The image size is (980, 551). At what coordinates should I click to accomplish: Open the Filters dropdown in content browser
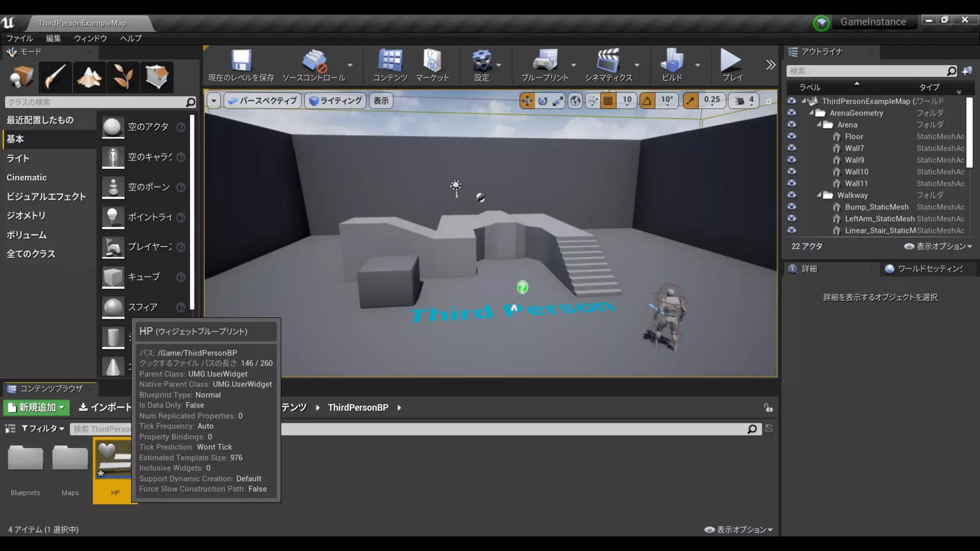[x=43, y=429]
